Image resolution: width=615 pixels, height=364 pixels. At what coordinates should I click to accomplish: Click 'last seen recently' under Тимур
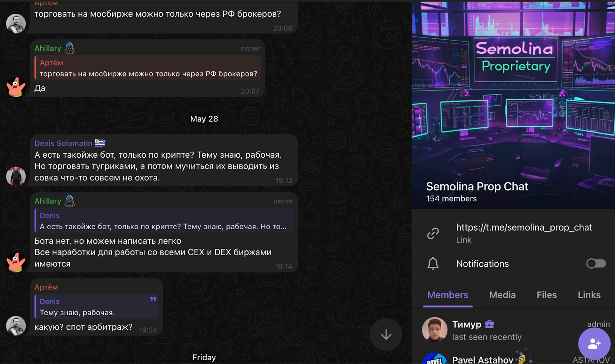(x=487, y=337)
